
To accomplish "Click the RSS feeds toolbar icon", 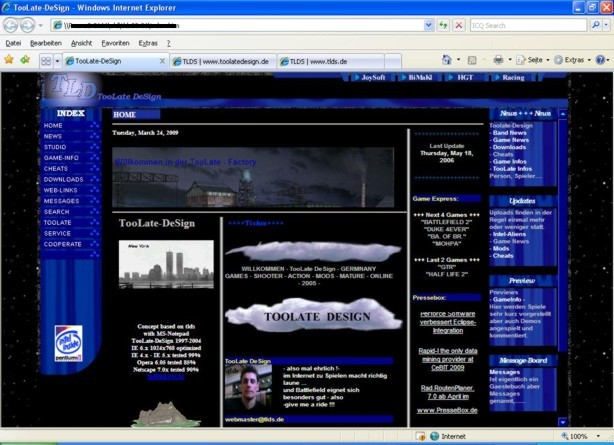I will coord(472,60).
